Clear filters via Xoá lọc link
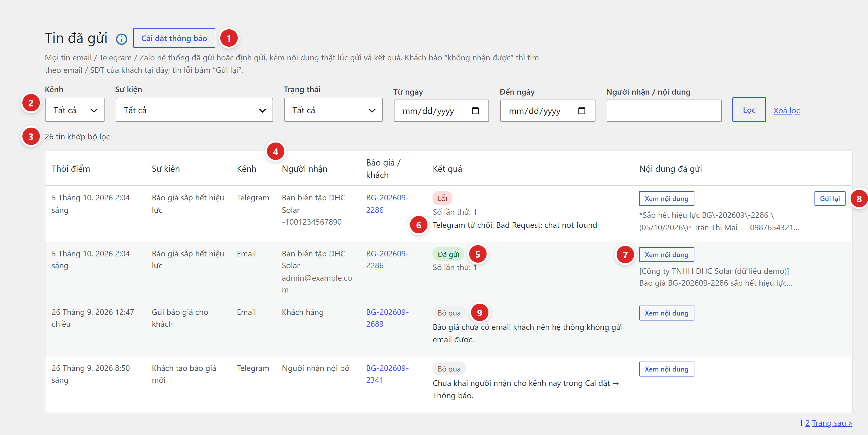Viewport: 868px width, 435px height. 786,110
